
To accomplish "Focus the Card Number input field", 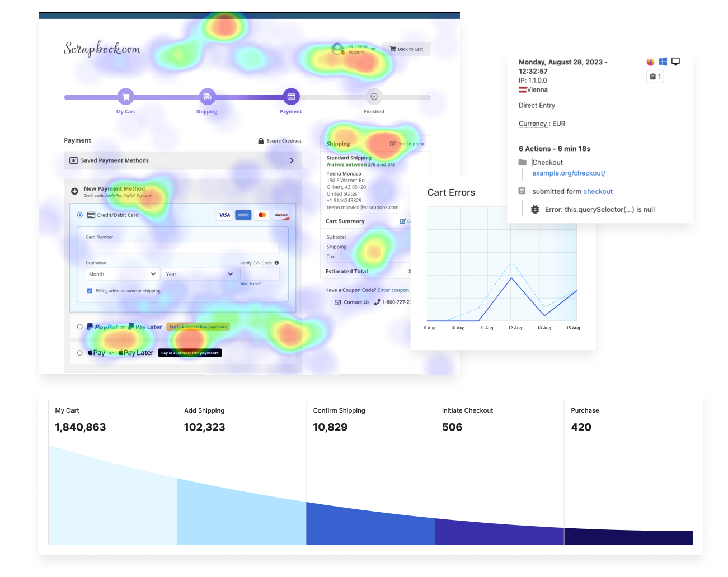I will pos(182,248).
